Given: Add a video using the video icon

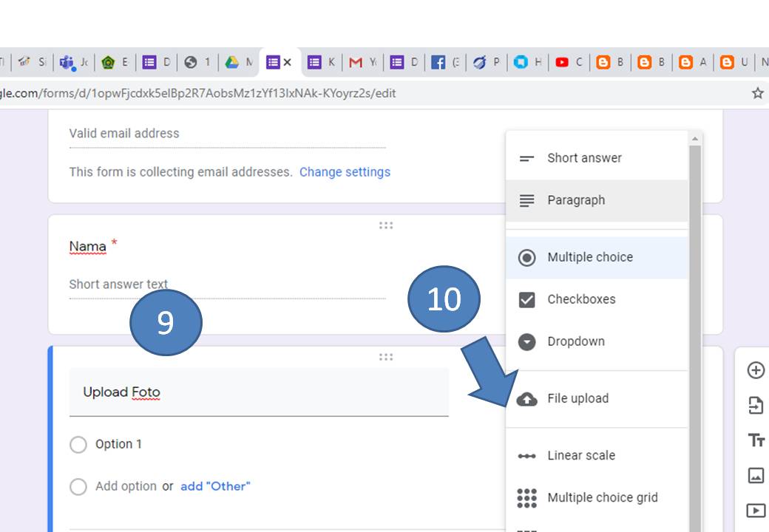Looking at the screenshot, I should pyautogui.click(x=756, y=510).
